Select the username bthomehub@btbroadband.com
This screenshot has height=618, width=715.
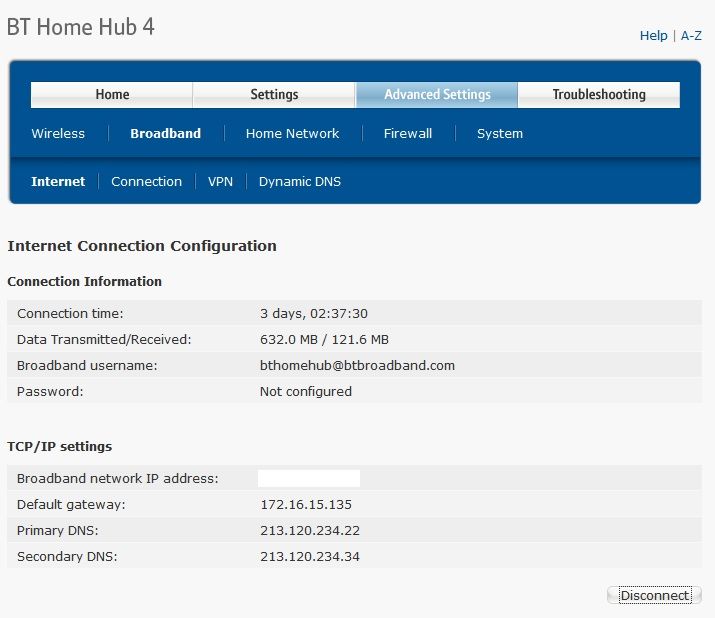click(357, 365)
